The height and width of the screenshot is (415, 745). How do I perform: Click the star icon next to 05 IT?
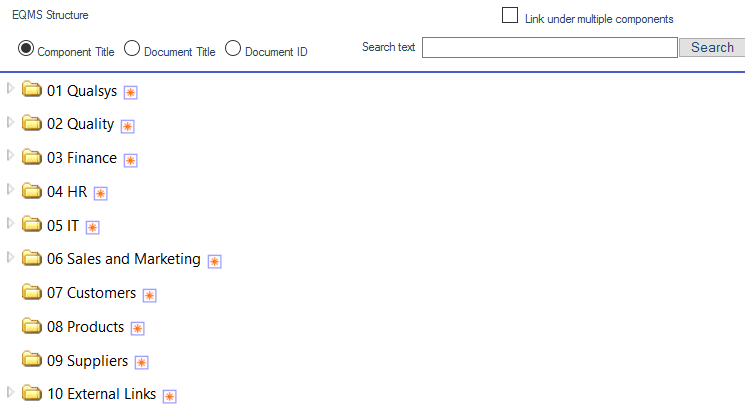click(x=92, y=227)
